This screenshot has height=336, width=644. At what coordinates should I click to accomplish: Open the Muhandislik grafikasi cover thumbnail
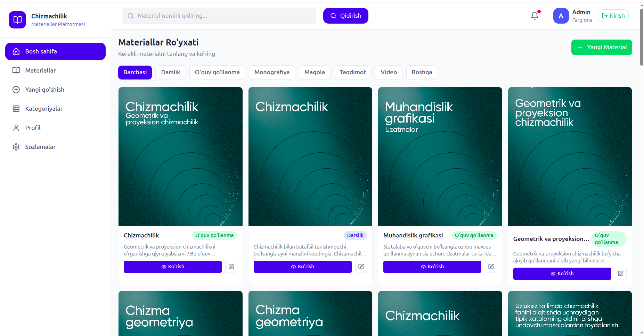[x=440, y=157]
